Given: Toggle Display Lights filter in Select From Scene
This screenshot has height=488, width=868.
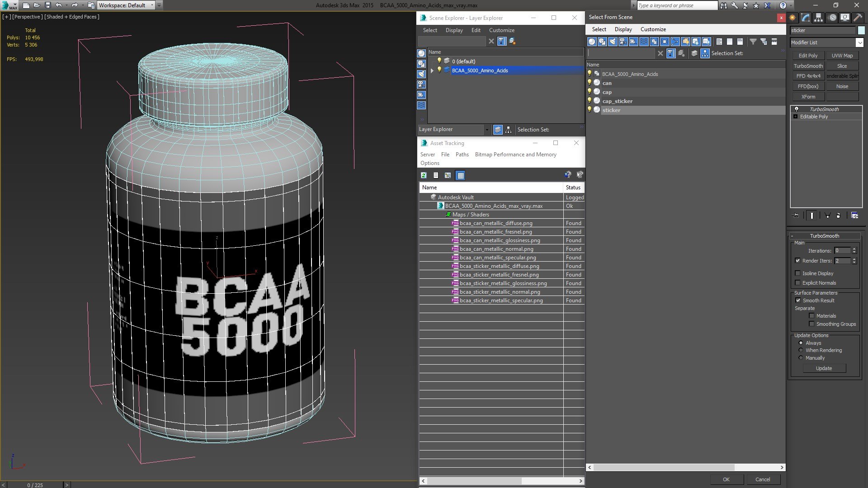Looking at the screenshot, I should pyautogui.click(x=613, y=42).
